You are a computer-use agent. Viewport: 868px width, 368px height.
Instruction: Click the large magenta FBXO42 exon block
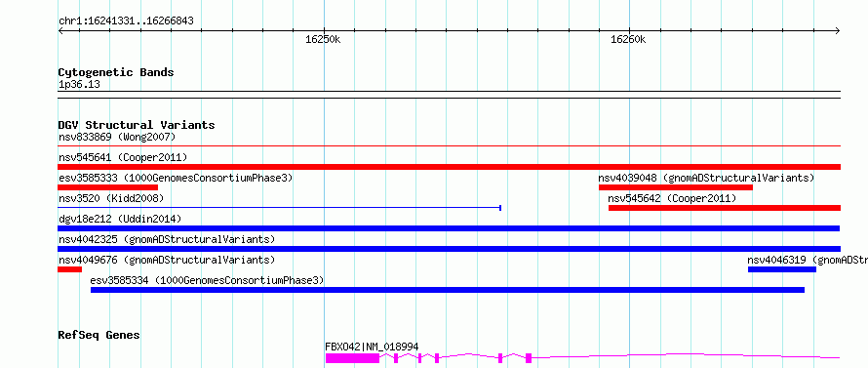tap(353, 358)
